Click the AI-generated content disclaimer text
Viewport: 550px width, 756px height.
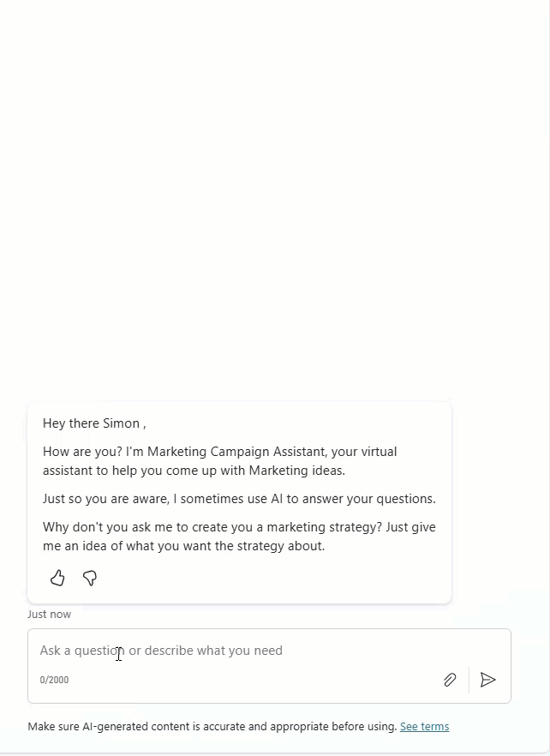click(x=212, y=726)
